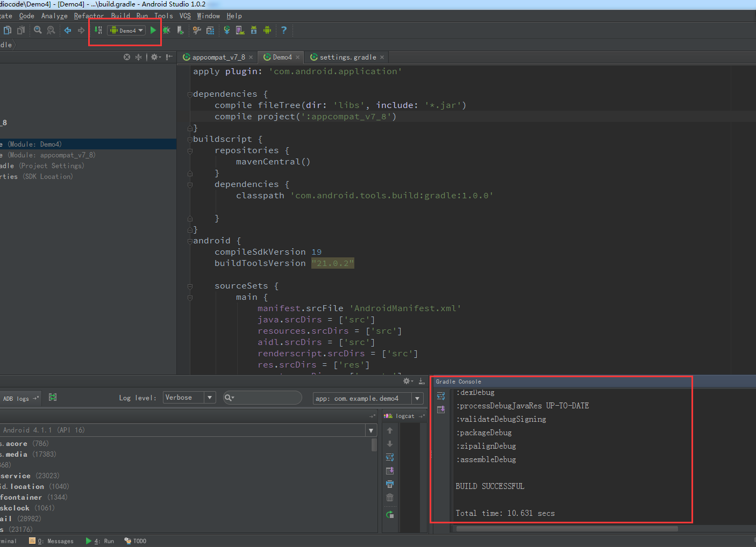This screenshot has width=756, height=547.
Task: Click the Copy icon in the toolbar
Action: tap(7, 30)
